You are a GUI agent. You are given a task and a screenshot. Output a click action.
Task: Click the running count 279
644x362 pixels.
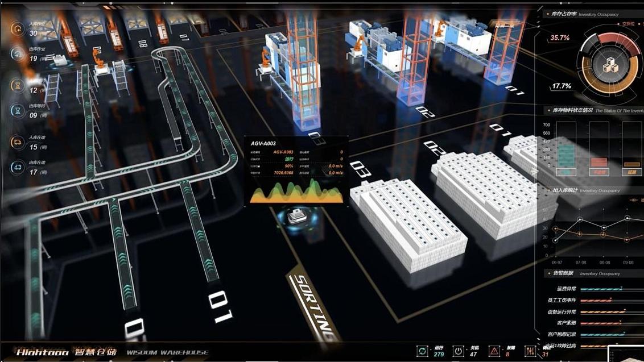439,354
